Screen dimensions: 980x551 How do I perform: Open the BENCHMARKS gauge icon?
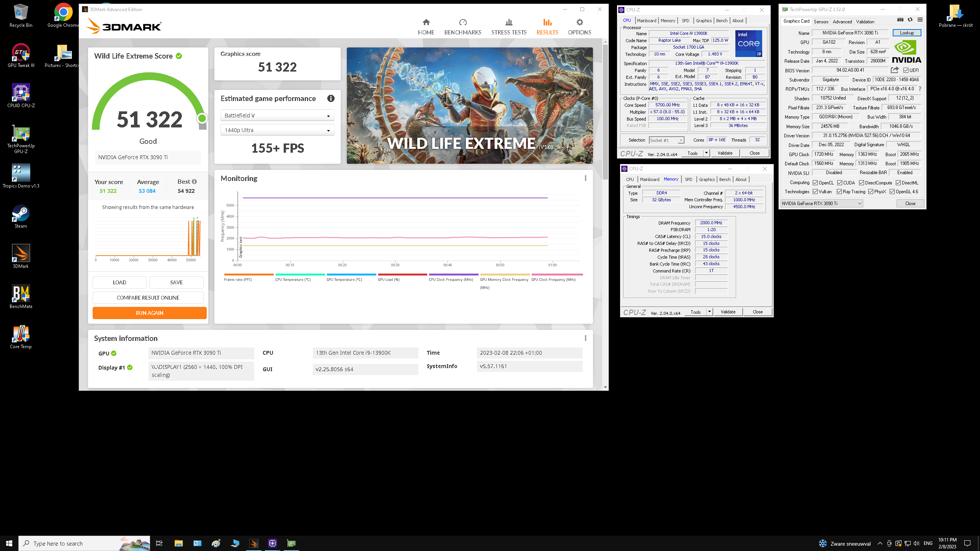pos(463,22)
